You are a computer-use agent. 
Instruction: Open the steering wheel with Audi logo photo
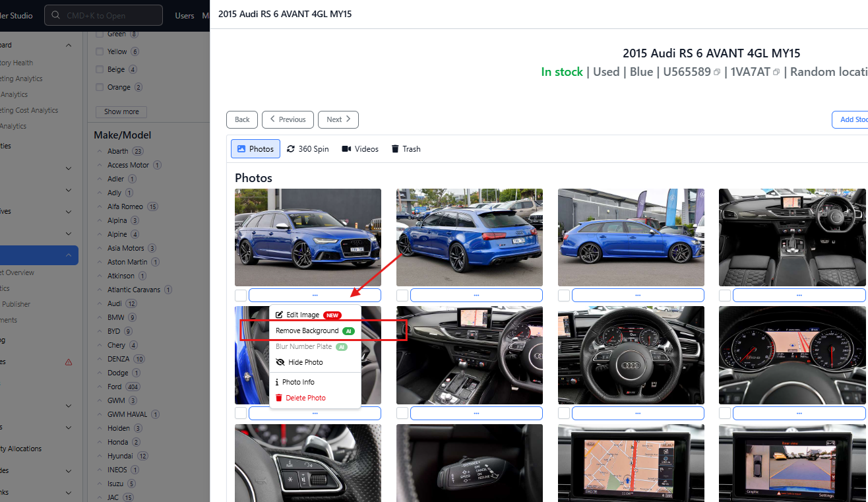tap(631, 355)
